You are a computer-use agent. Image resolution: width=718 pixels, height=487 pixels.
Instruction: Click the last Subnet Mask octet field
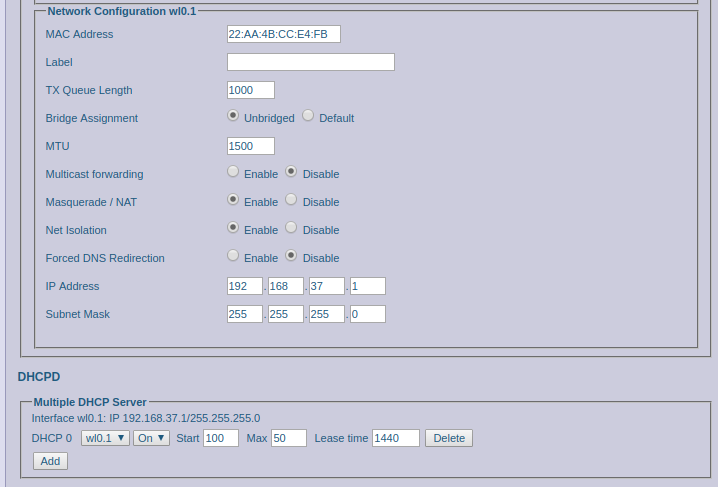[367, 314]
